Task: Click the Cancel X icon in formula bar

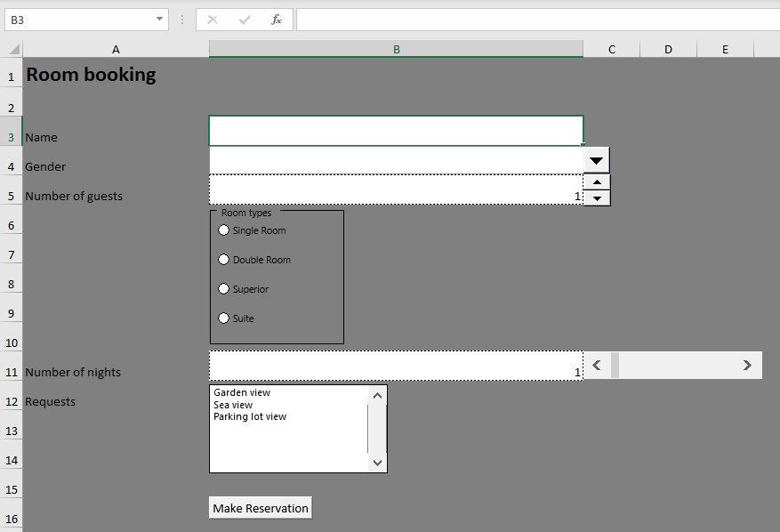Action: (x=213, y=20)
